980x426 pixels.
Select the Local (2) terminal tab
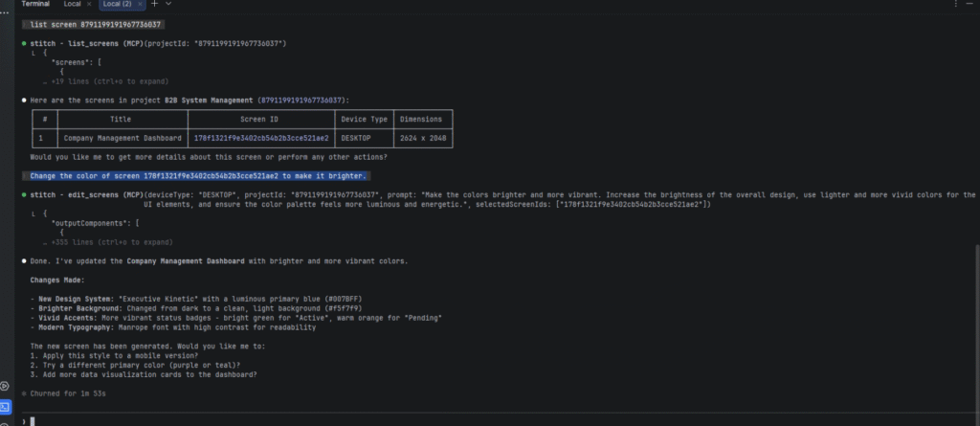[x=118, y=5]
